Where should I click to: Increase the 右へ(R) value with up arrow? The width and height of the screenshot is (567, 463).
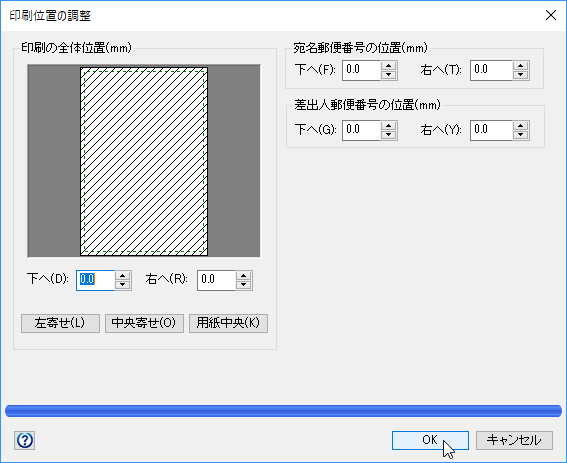coord(243,276)
